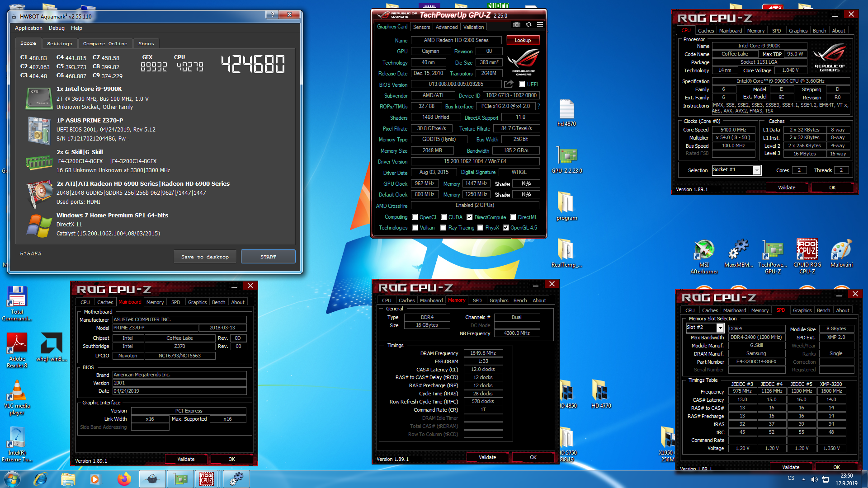This screenshot has height=488, width=868.
Task: Select the MaxxMEM desktop icon
Action: [738, 253]
